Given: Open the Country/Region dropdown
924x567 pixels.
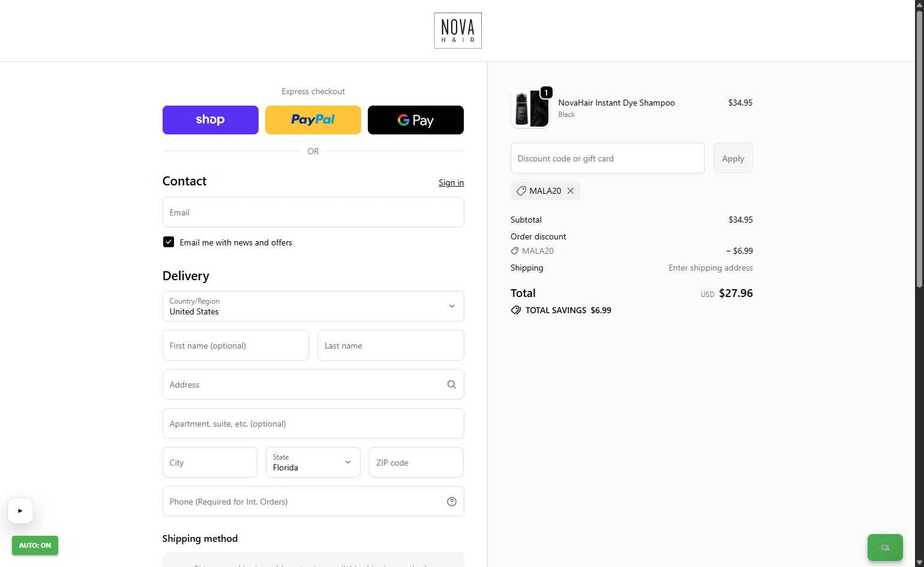Looking at the screenshot, I should tap(313, 307).
